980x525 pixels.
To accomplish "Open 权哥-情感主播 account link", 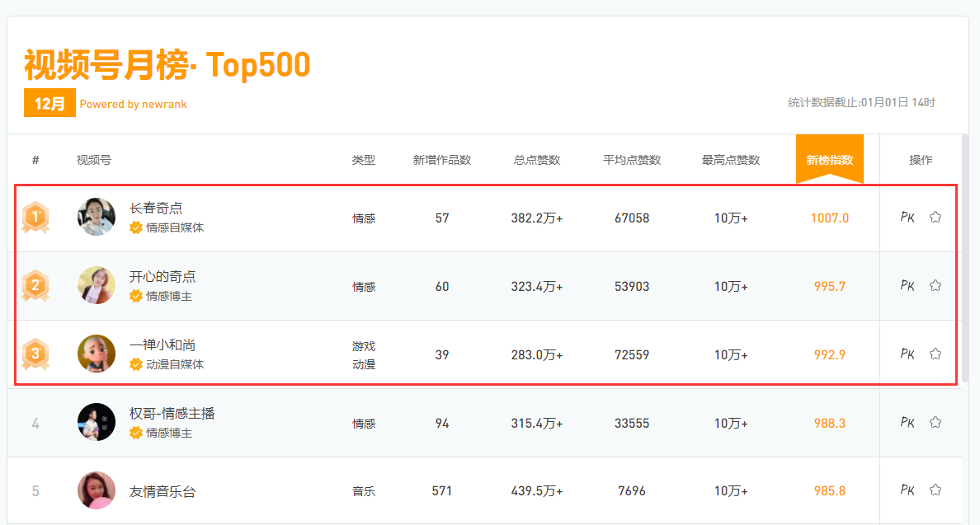I will coord(172,414).
